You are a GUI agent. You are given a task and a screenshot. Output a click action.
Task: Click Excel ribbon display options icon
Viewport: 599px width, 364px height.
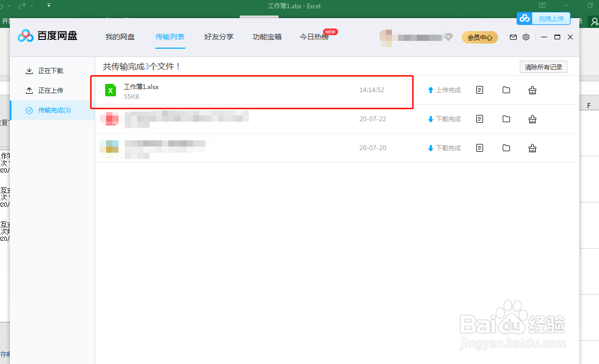542,5
